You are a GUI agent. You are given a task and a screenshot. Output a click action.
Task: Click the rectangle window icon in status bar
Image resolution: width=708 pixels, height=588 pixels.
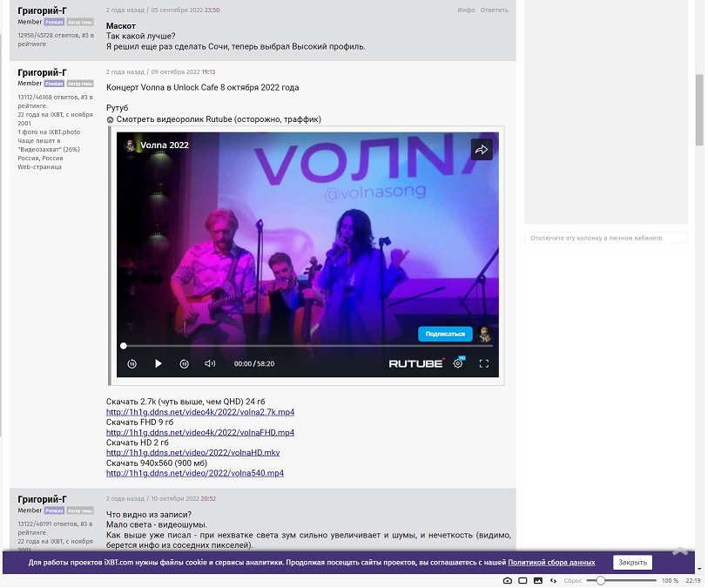point(523,581)
